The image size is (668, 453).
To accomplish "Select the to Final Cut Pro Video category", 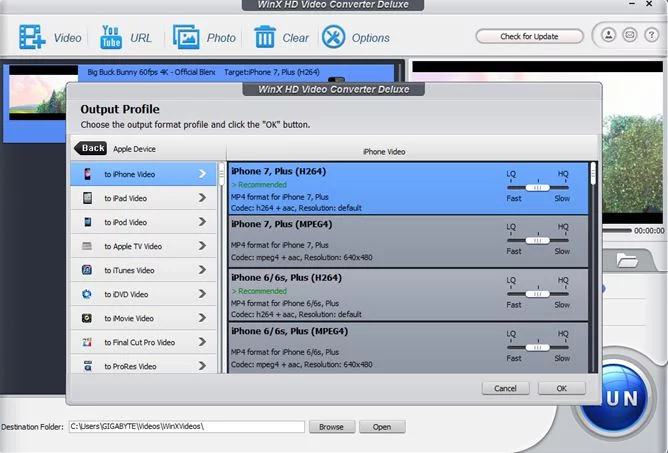I will tap(144, 342).
